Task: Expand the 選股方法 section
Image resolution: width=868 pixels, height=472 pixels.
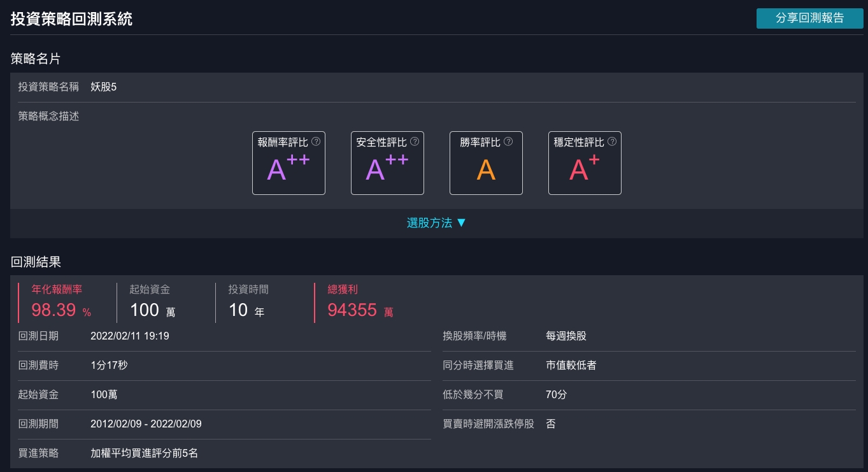Action: (436, 223)
